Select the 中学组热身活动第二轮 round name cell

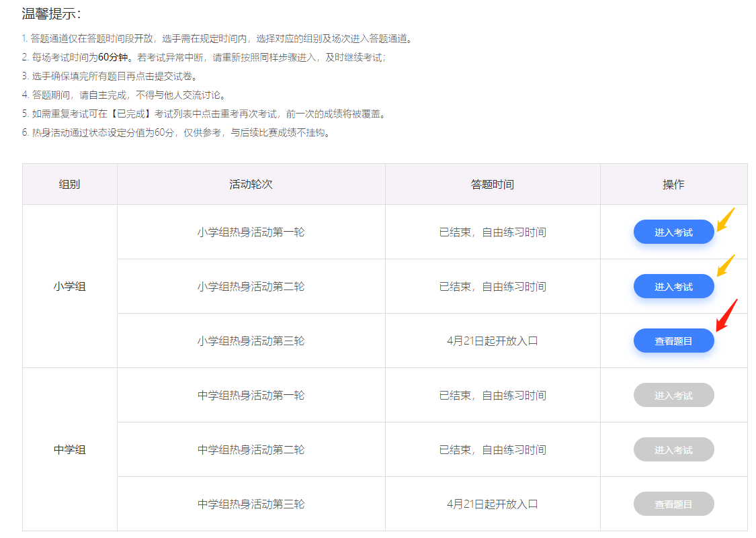250,449
